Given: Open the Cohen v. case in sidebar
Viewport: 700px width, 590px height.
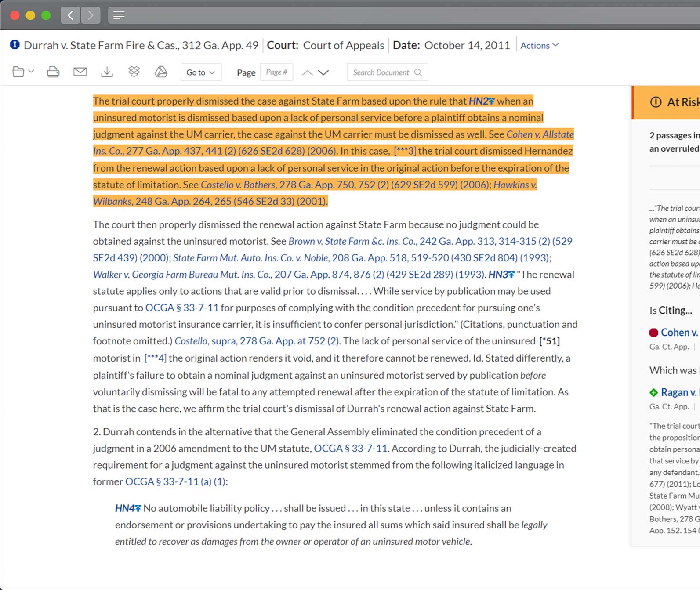Looking at the screenshot, I should [x=679, y=333].
